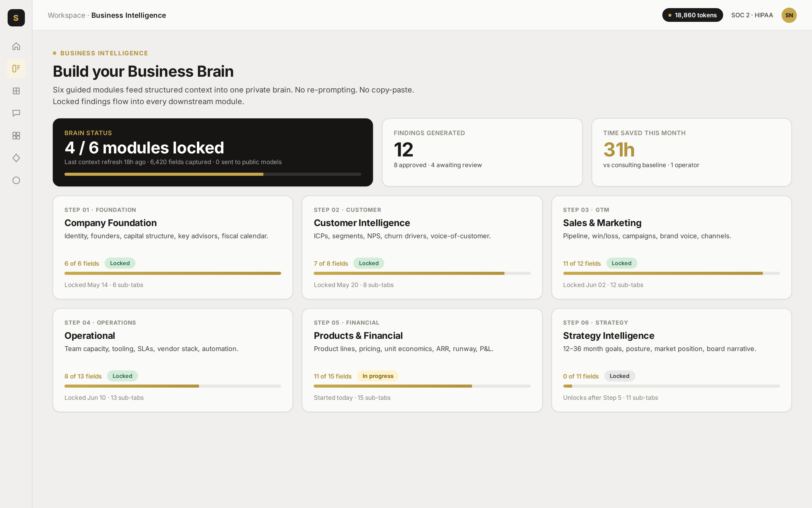Open the circle sidebar icon
This screenshot has width=812, height=508.
(16, 180)
